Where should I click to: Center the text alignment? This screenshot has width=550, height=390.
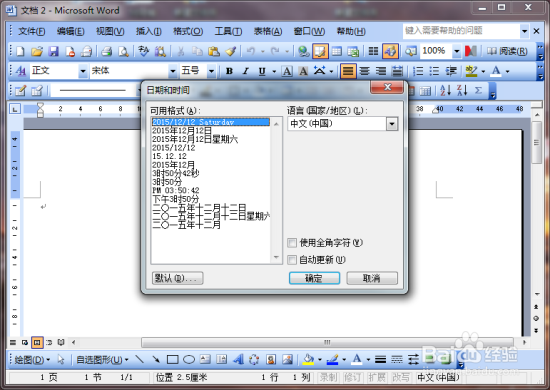click(x=365, y=71)
